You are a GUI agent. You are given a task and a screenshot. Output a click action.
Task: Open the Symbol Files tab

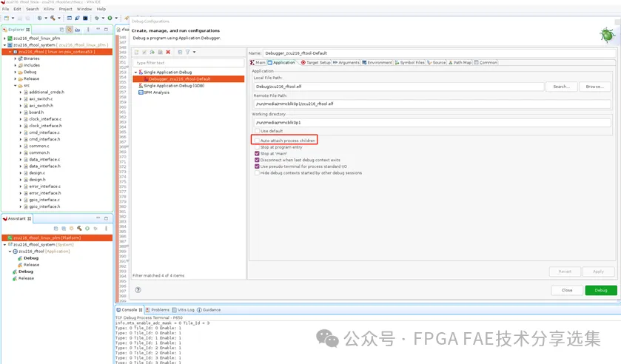pyautogui.click(x=410, y=63)
